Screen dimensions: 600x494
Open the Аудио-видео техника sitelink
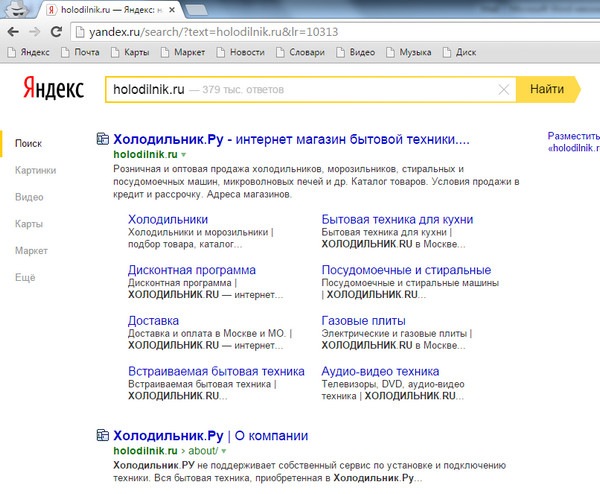click(380, 371)
